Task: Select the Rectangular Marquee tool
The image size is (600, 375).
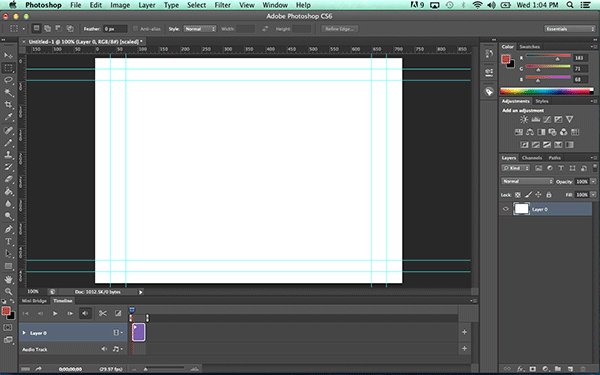Action: 8,68
